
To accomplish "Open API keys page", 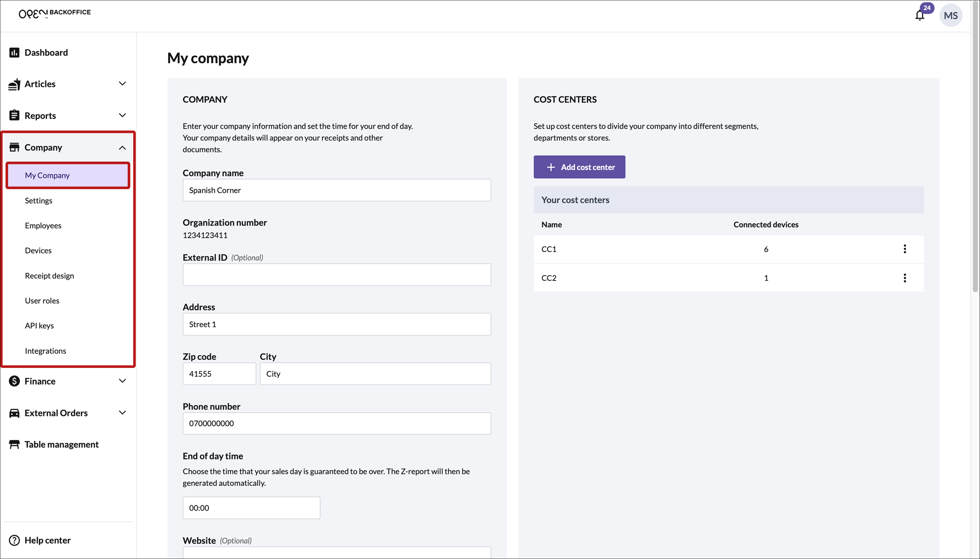I will pos(39,325).
